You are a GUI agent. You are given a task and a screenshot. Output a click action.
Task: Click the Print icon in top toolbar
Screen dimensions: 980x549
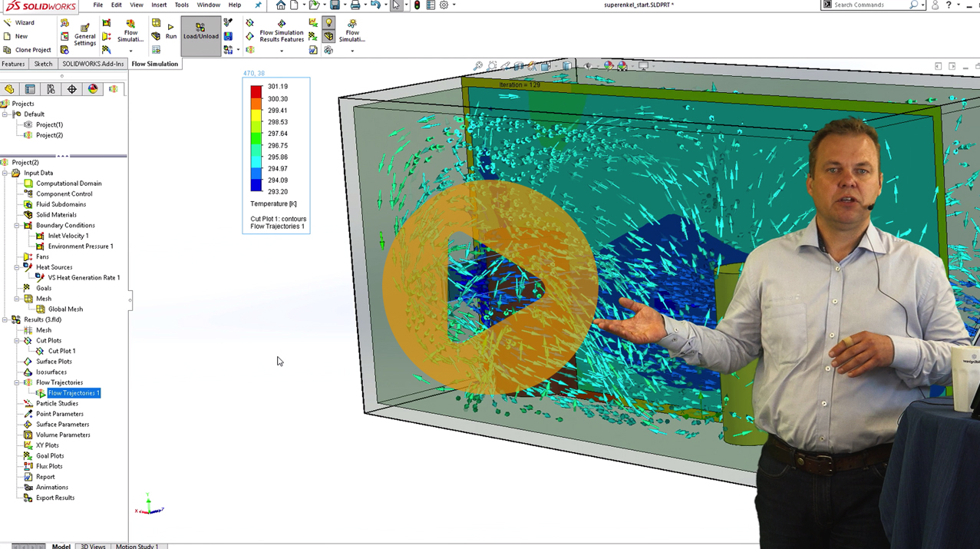coord(355,5)
